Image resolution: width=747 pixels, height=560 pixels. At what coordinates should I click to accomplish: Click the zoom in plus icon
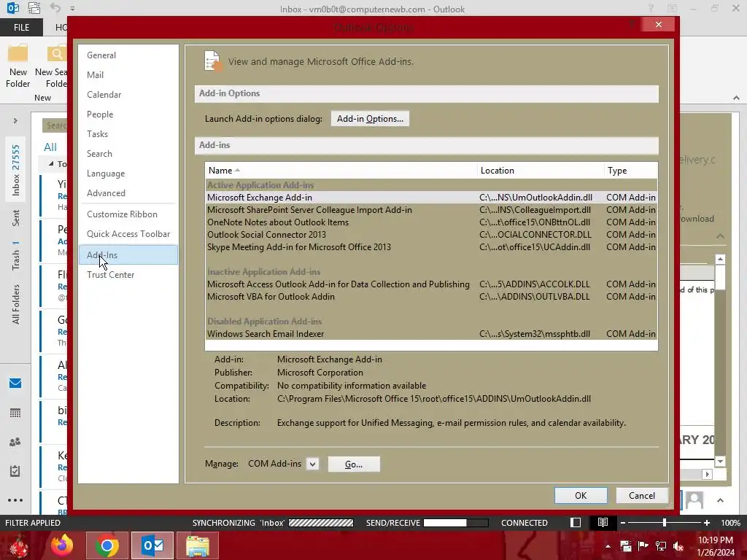point(707,523)
